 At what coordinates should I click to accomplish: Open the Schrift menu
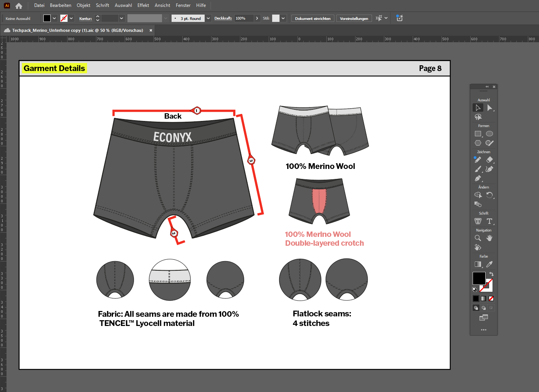[103, 5]
